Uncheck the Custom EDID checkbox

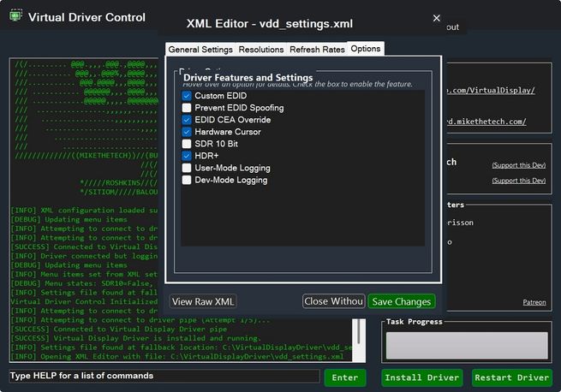point(187,96)
